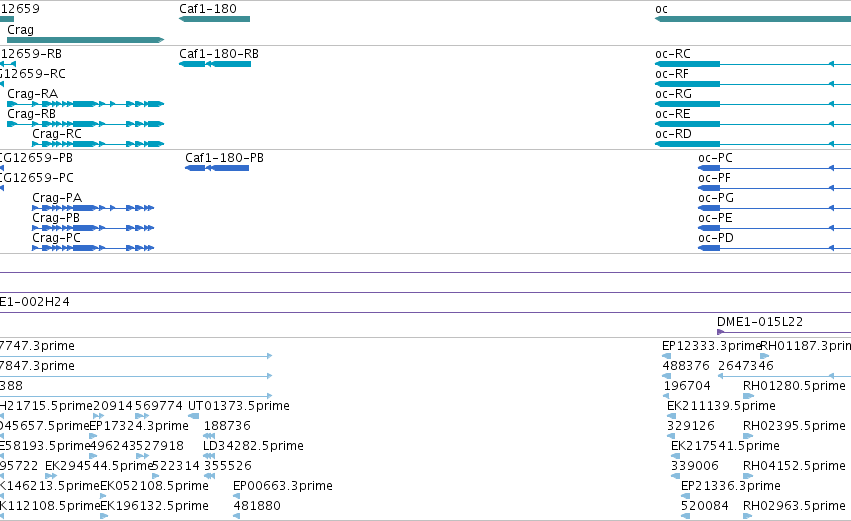The width and height of the screenshot is (851, 521).
Task: Select the EP17324.3prime insertion
Action: coord(93,436)
